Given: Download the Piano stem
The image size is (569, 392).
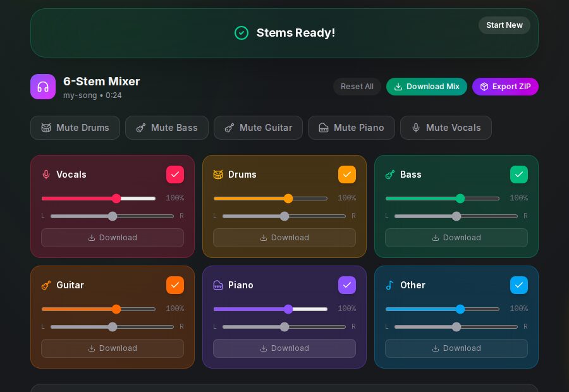Looking at the screenshot, I should (x=284, y=348).
